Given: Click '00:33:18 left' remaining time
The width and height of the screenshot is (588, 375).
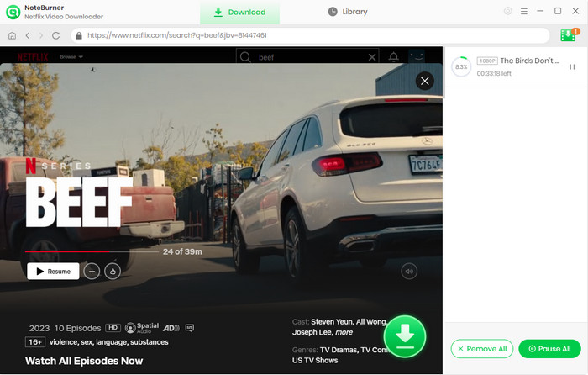Looking at the screenshot, I should tap(494, 74).
